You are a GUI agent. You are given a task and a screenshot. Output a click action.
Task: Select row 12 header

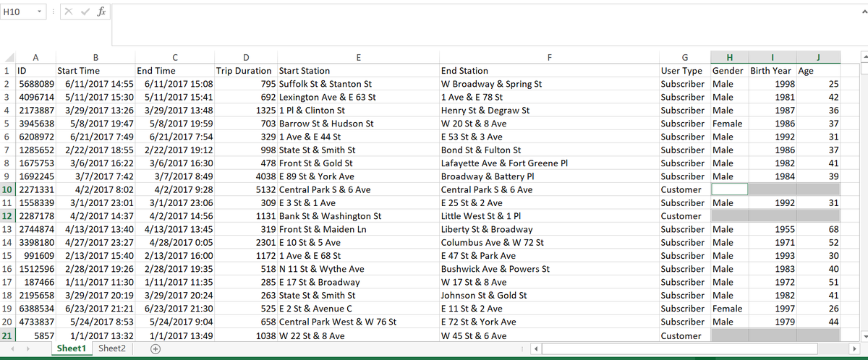7,216
